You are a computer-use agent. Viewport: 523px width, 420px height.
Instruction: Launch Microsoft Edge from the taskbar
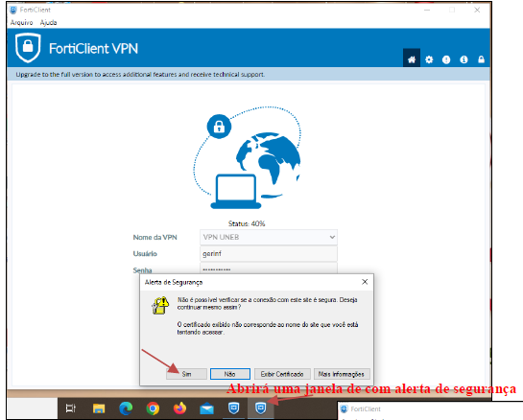click(x=126, y=408)
